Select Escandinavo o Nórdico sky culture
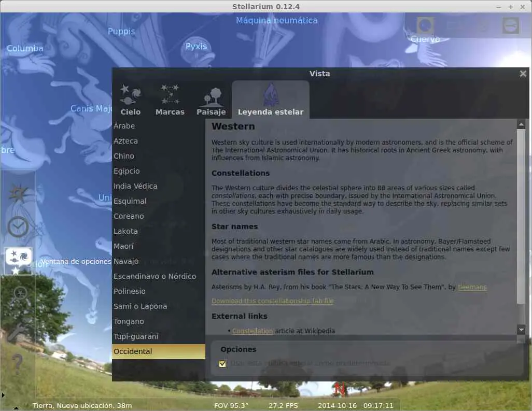532x411 pixels. (x=159, y=276)
